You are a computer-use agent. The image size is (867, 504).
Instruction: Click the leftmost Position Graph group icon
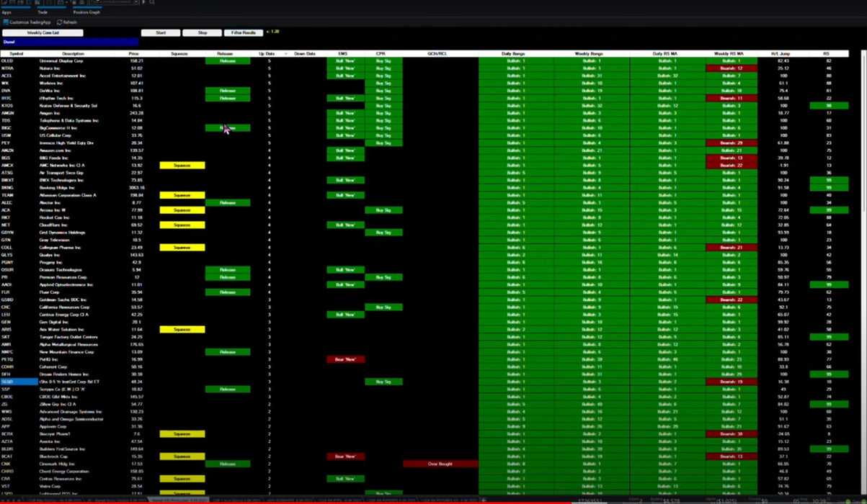click(74, 3)
